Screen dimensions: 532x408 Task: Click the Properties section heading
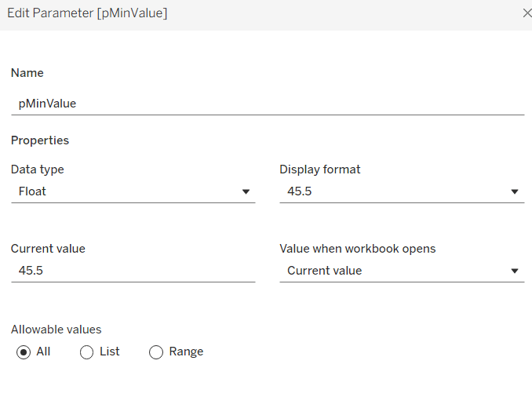click(x=40, y=140)
